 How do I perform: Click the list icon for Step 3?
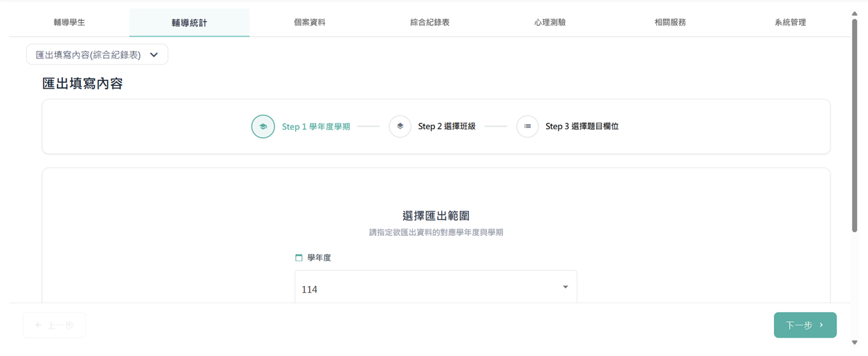(x=528, y=127)
